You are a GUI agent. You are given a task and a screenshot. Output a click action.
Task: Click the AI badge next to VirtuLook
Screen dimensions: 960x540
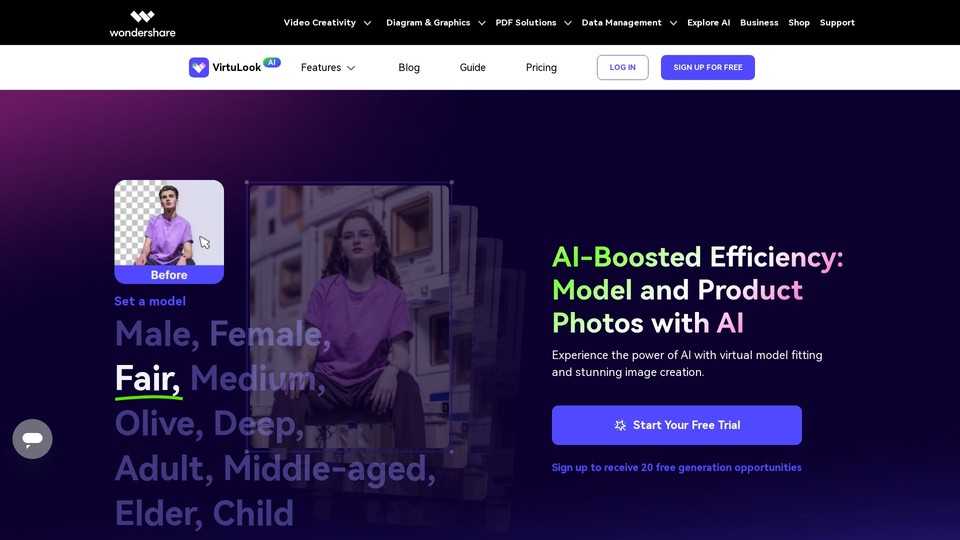coord(272,62)
